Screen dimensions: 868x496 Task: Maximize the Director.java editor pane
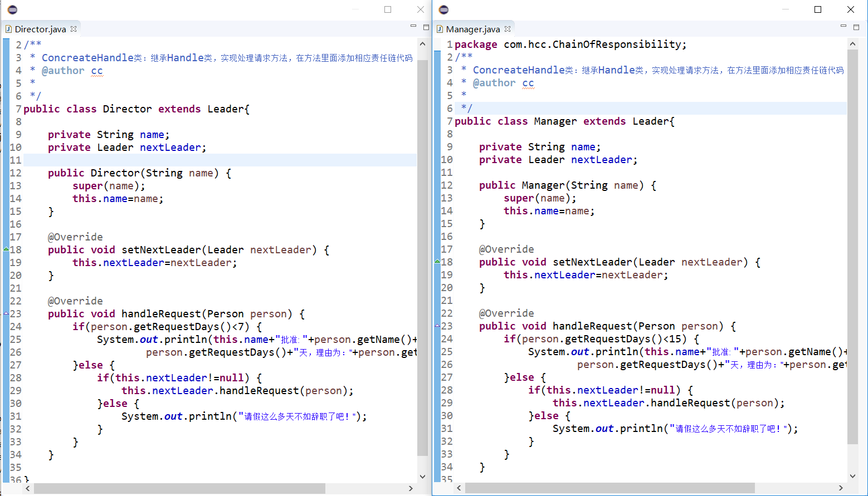tap(426, 27)
